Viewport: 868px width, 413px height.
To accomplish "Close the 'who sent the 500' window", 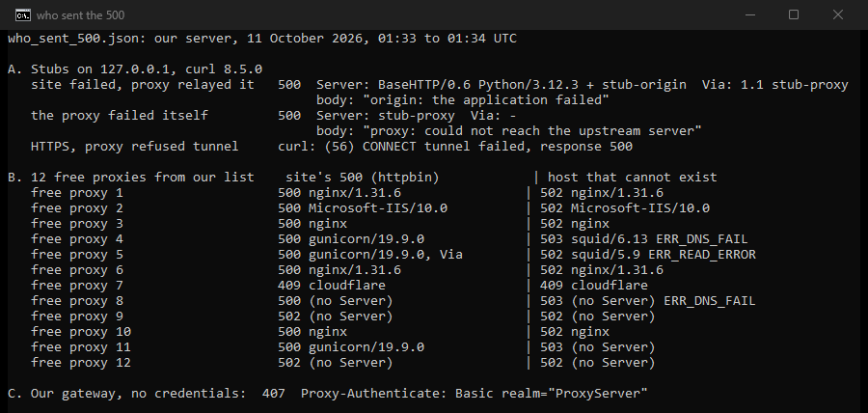I will 837,14.
